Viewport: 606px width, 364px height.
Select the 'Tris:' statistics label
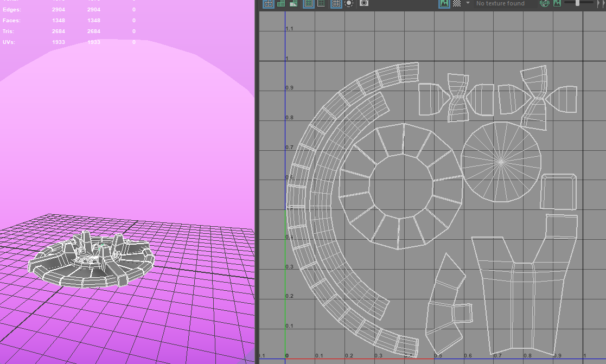pos(8,31)
